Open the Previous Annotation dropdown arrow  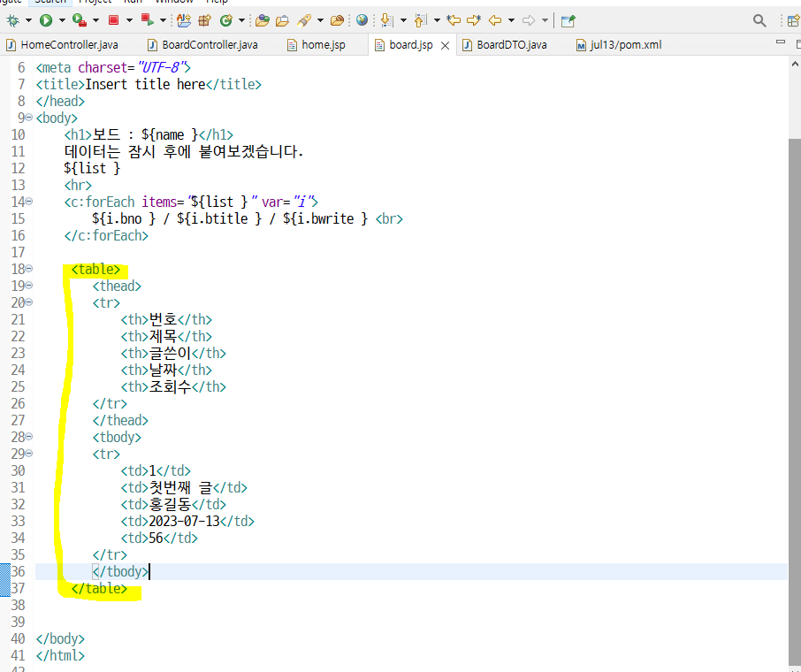[x=437, y=20]
